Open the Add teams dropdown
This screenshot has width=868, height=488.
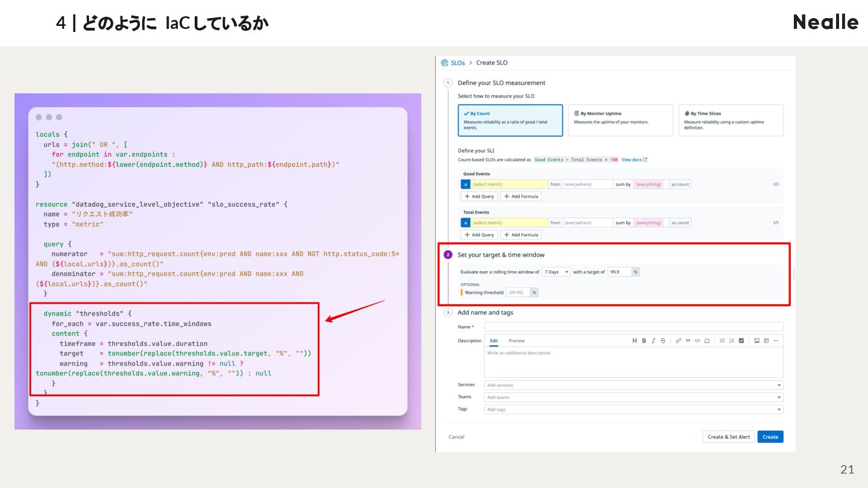click(634, 398)
